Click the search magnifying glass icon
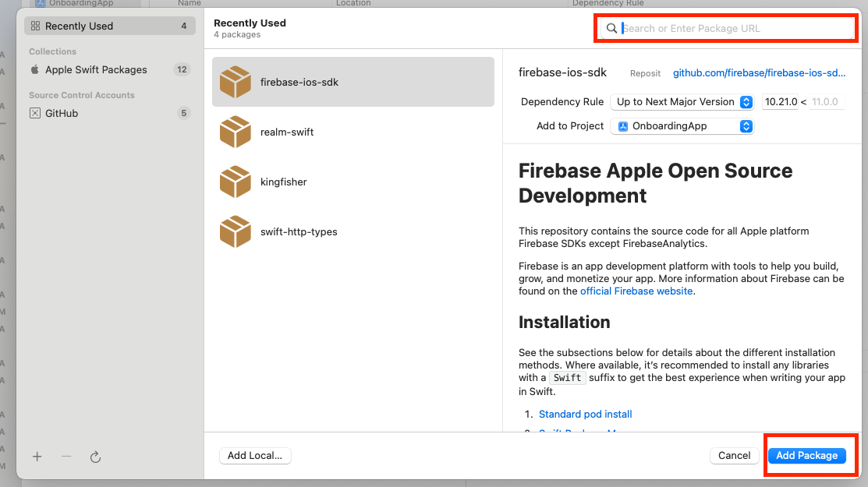868x487 pixels. (x=612, y=29)
